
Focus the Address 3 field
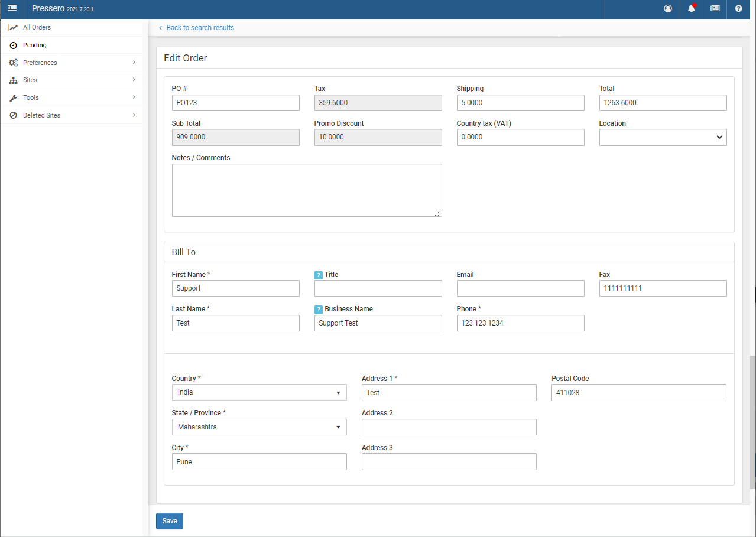coord(449,462)
